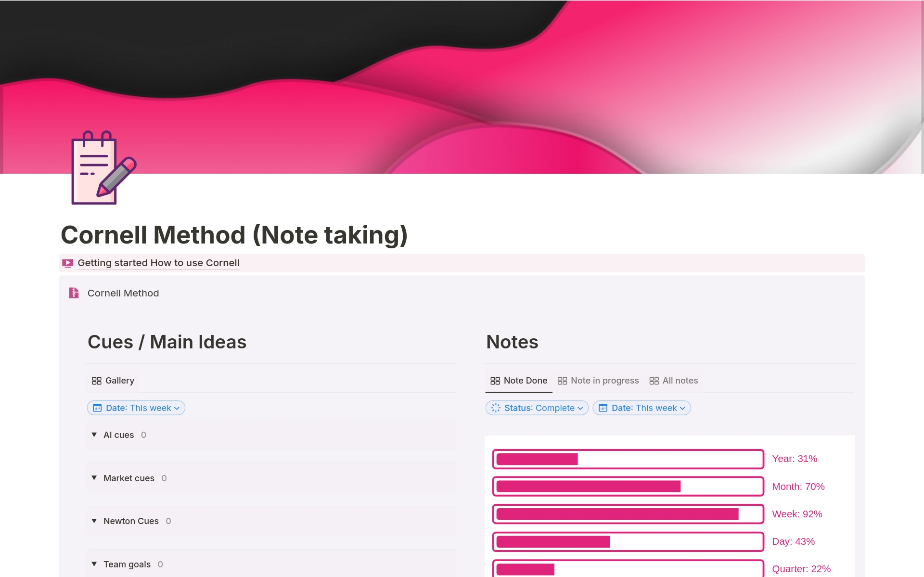Collapse the AI cues group

[x=94, y=435]
